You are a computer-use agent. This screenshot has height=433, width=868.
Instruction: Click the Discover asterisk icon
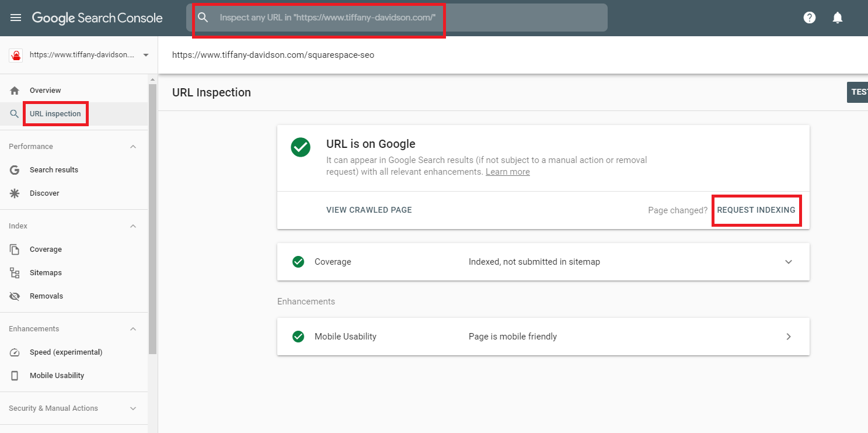pos(15,193)
